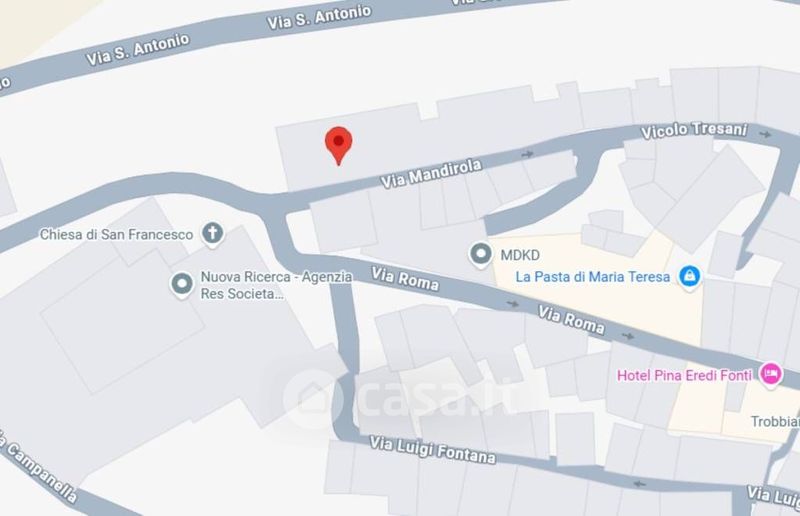
Task: Click the Via Campanella street label
Action: [38, 466]
